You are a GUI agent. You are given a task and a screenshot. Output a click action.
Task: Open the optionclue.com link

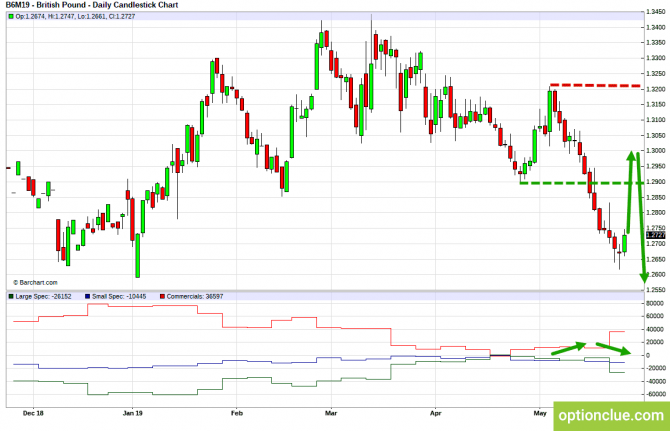click(611, 416)
